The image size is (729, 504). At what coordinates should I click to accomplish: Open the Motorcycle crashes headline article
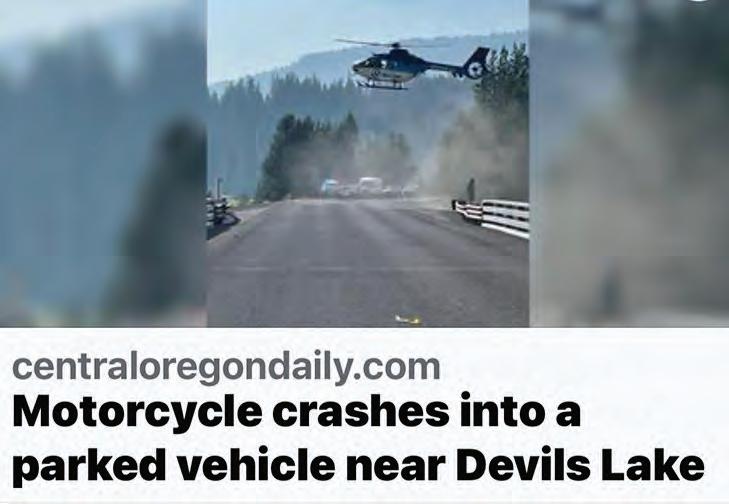(358, 438)
